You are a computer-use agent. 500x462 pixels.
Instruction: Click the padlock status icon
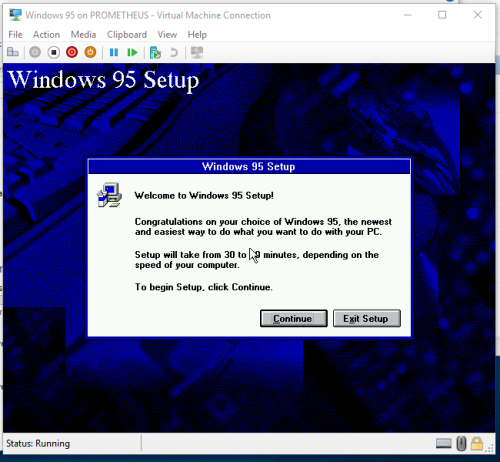pyautogui.click(x=477, y=443)
